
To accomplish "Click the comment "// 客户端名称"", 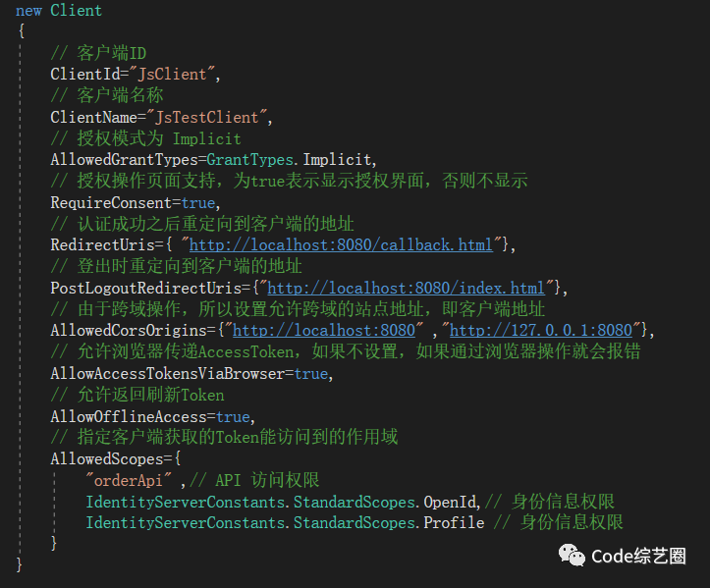I will click(x=107, y=95).
